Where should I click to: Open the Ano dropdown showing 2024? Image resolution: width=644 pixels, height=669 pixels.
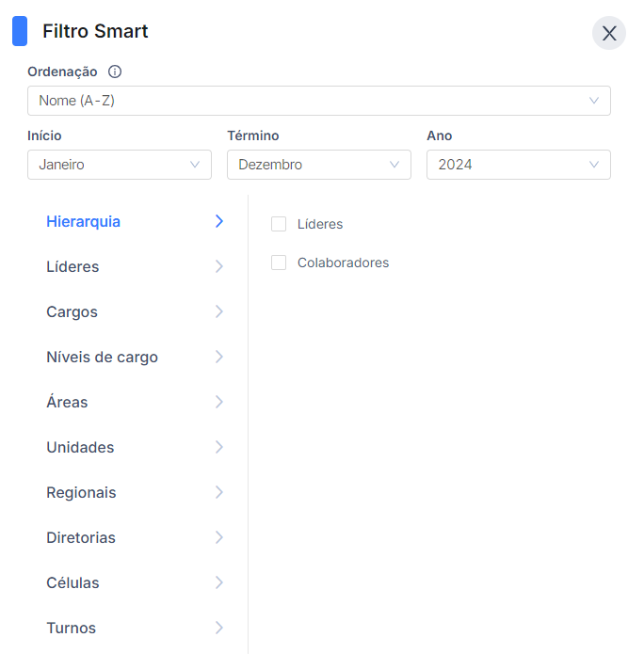[x=519, y=165]
